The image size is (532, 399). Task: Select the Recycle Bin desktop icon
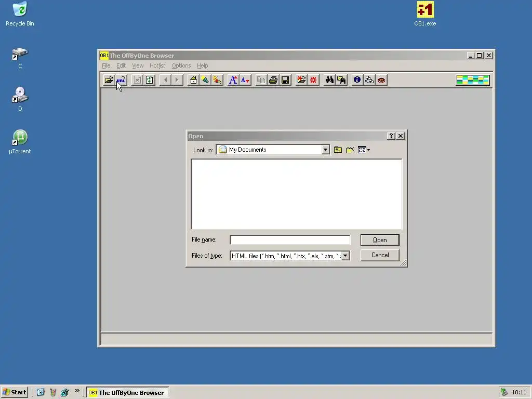pyautogui.click(x=20, y=14)
